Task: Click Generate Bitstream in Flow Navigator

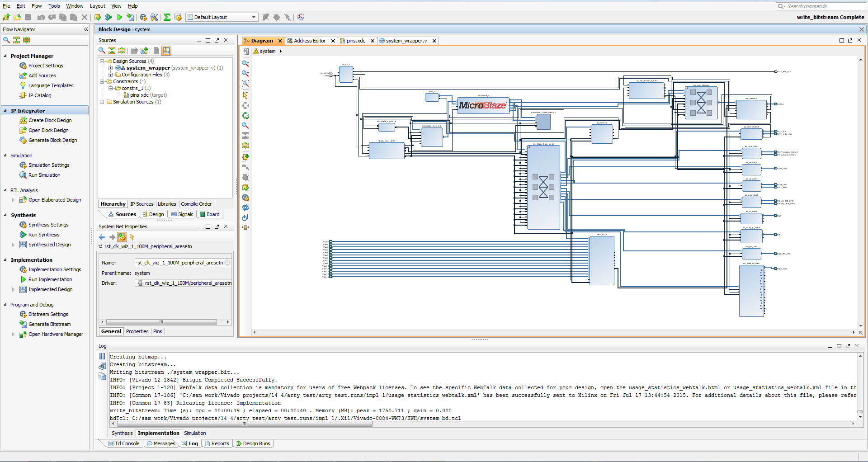Action: (x=49, y=324)
